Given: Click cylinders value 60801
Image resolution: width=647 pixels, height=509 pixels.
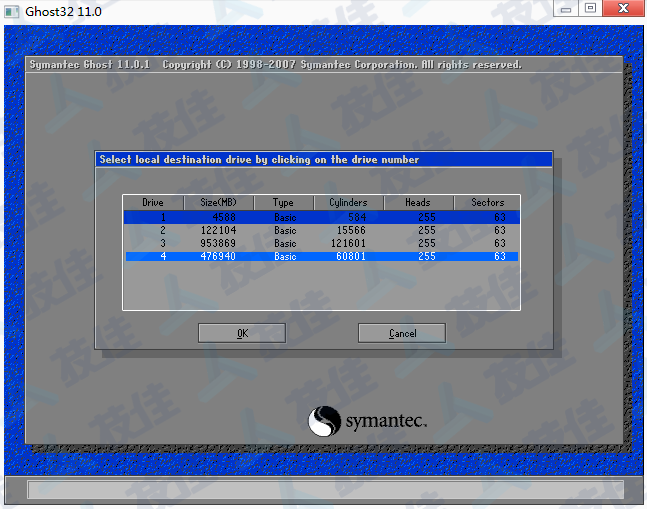Looking at the screenshot, I should [x=351, y=256].
